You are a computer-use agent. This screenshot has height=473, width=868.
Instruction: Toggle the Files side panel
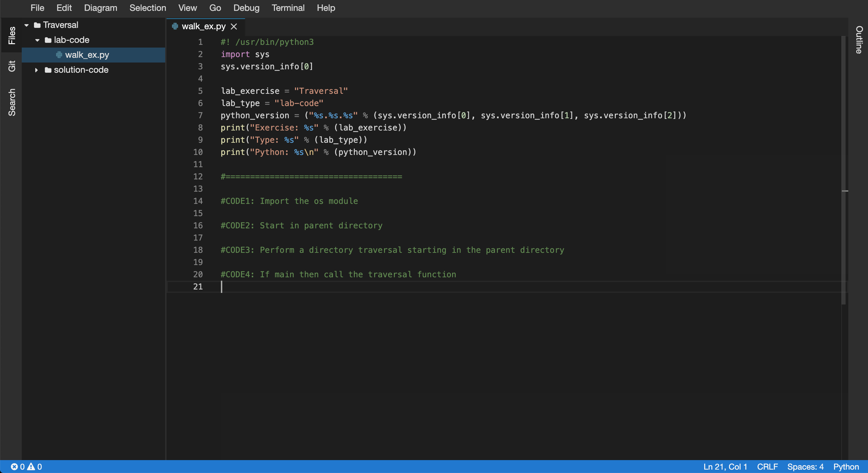click(11, 35)
